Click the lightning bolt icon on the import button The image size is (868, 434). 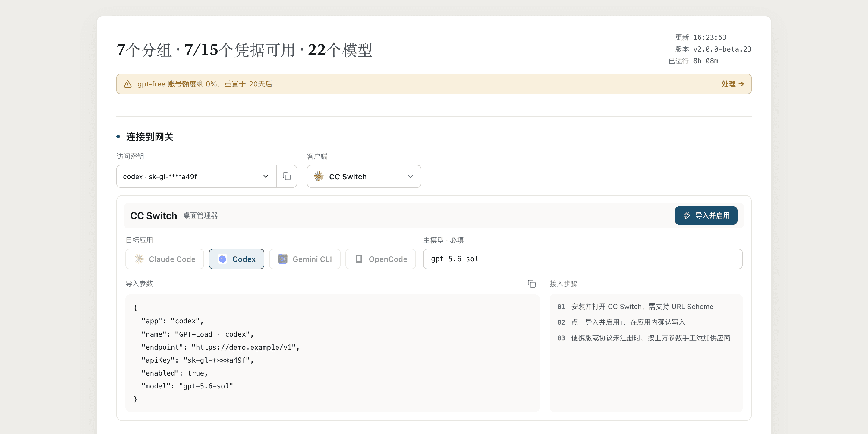(687, 216)
